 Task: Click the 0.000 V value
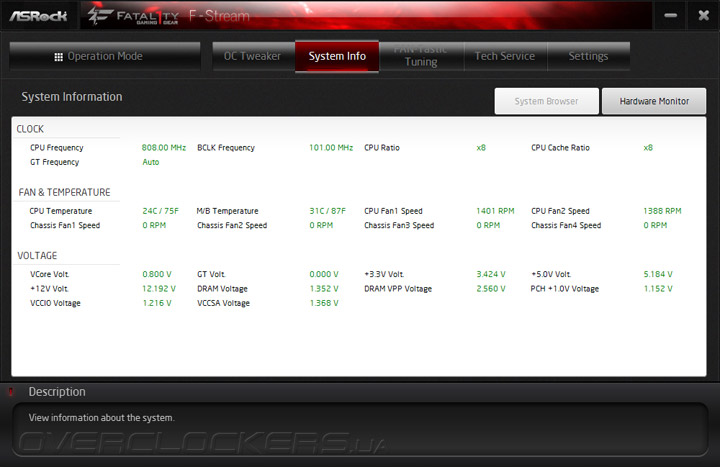(x=324, y=274)
